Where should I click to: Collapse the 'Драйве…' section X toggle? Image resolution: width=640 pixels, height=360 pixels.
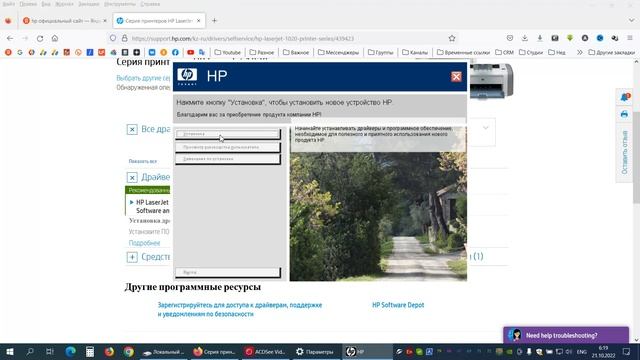(x=132, y=178)
